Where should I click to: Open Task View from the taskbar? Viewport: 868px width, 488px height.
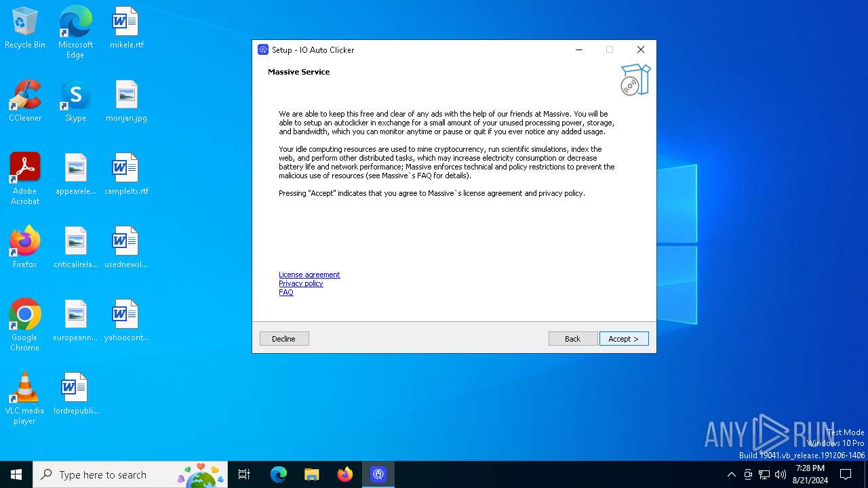(244, 474)
